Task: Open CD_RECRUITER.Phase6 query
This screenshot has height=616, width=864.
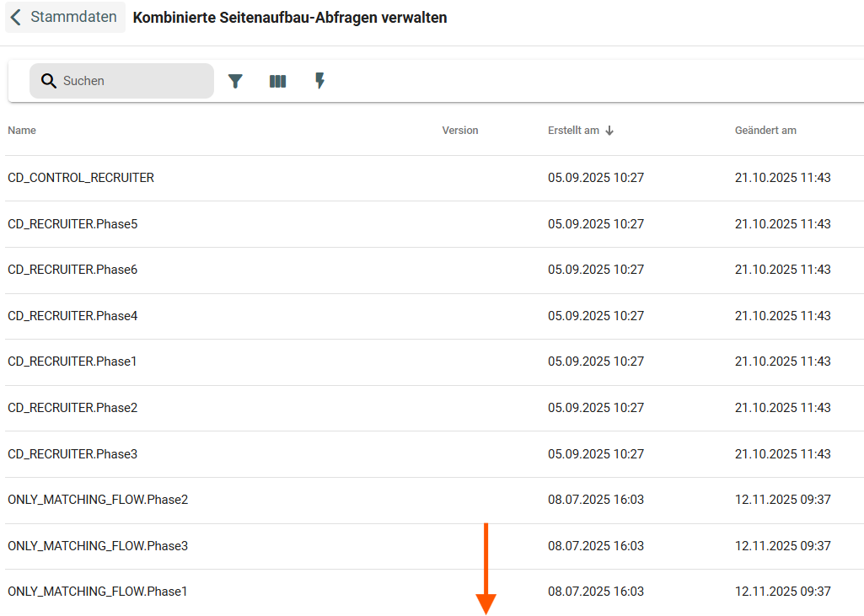Action: [72, 270]
